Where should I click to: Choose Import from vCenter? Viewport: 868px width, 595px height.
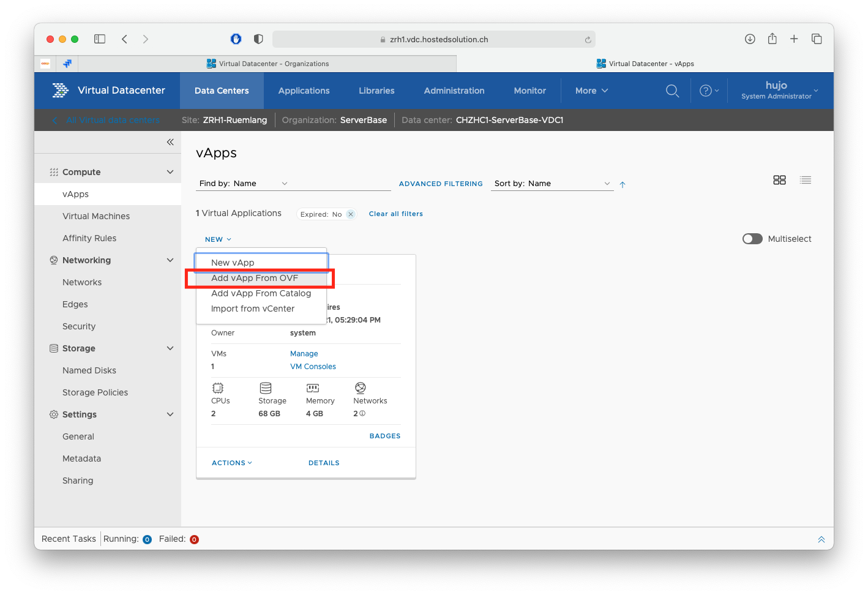pyautogui.click(x=261, y=309)
